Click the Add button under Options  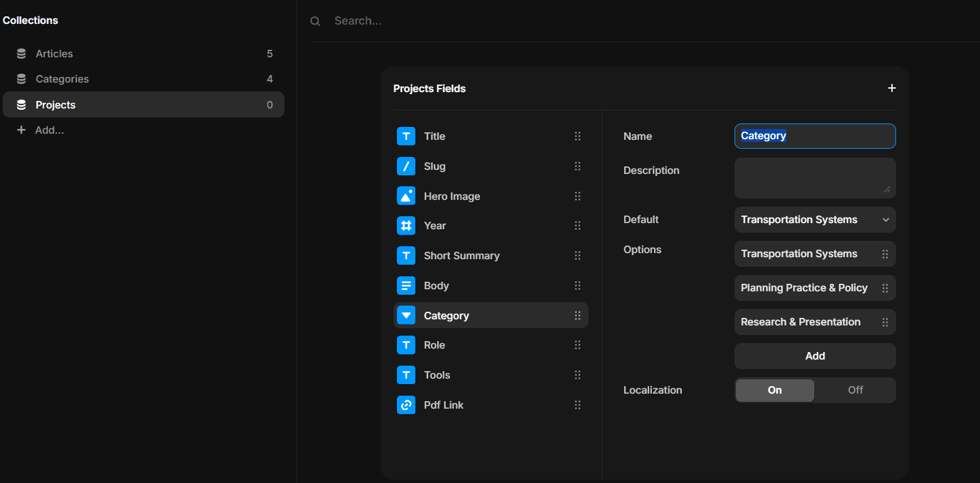pyautogui.click(x=815, y=356)
